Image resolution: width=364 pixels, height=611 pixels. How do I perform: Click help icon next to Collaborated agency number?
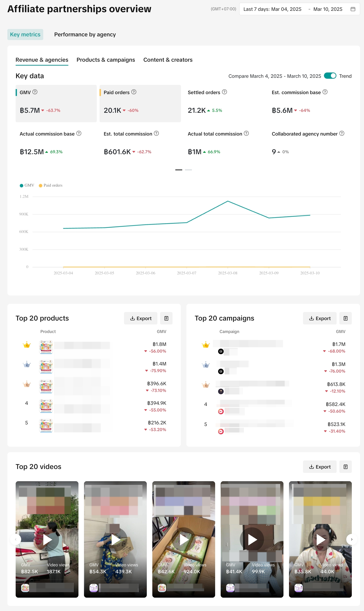[342, 133]
